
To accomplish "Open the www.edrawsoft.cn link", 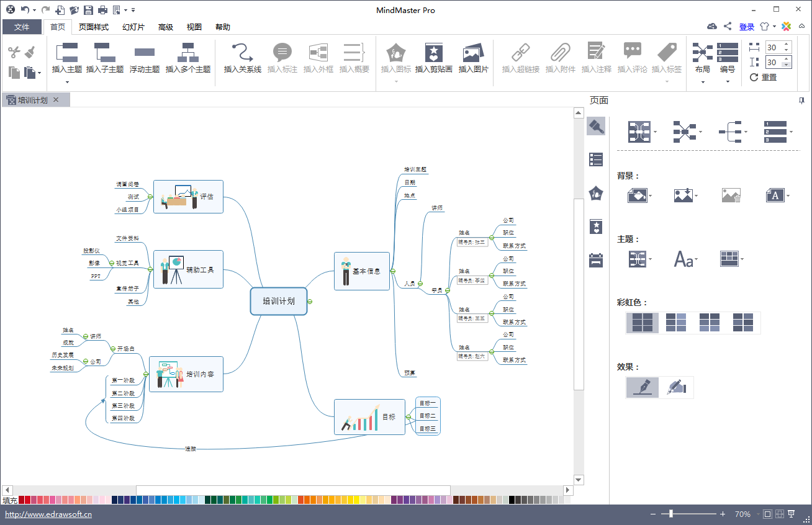I will [x=48, y=514].
